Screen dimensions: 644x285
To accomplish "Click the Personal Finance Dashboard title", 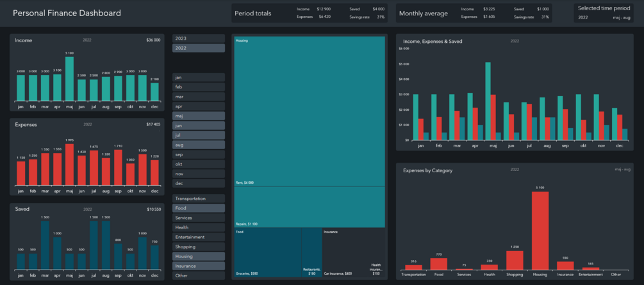I will [x=67, y=13].
